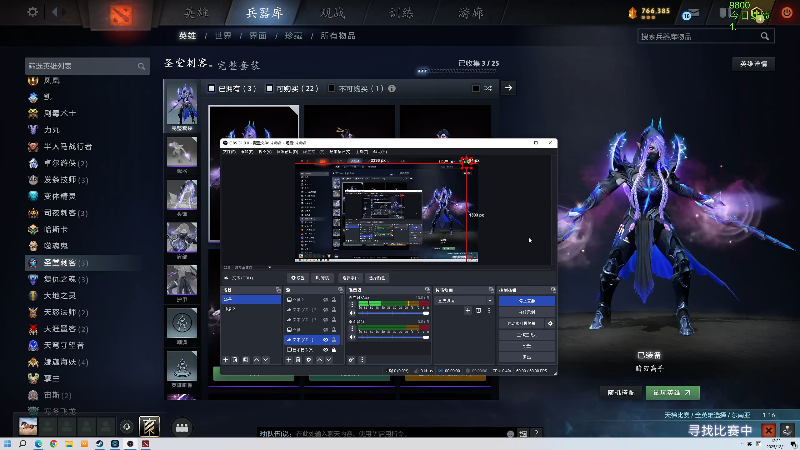The height and width of the screenshot is (450, 800).
Task: Click blue stop streaming button in OBS controls
Action: coord(527,301)
